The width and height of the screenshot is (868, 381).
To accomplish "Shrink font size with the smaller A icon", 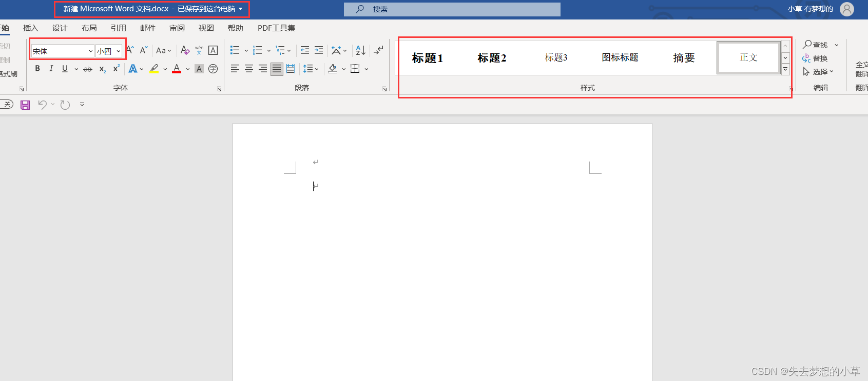I will pos(144,50).
